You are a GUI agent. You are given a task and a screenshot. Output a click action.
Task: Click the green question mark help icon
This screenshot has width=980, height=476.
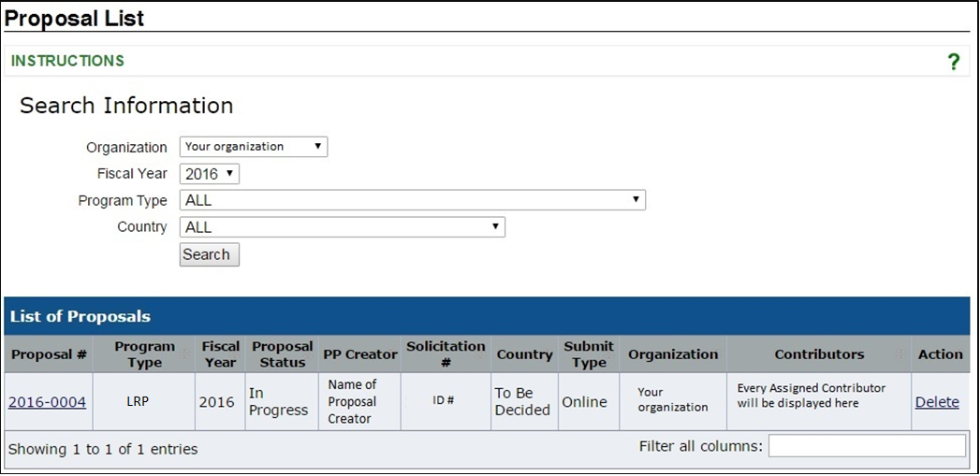(953, 62)
